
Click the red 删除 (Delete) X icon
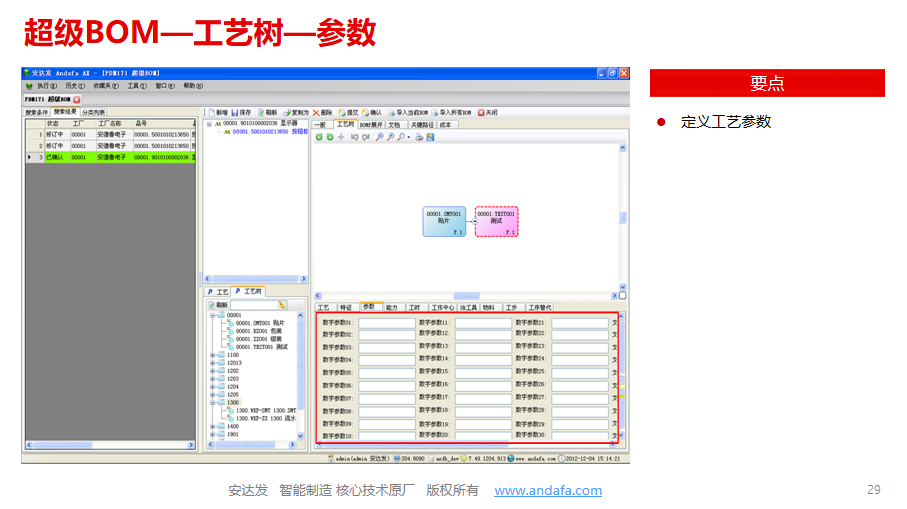click(x=316, y=113)
